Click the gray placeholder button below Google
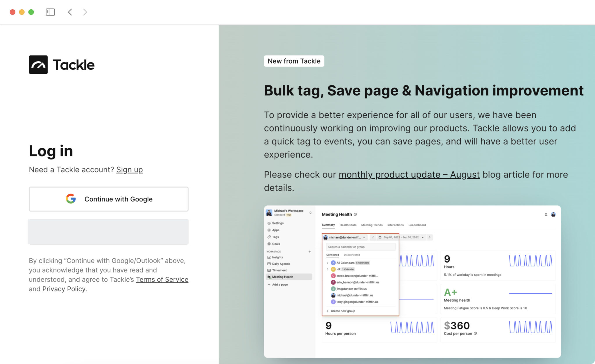The height and width of the screenshot is (364, 595). click(x=108, y=232)
